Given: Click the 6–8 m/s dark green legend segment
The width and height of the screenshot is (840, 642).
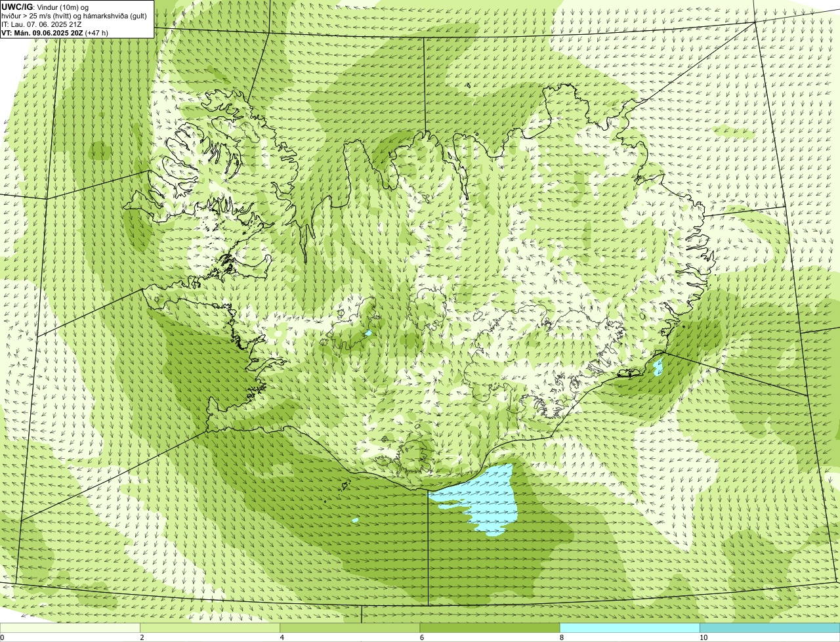Looking at the screenshot, I should (x=490, y=628).
